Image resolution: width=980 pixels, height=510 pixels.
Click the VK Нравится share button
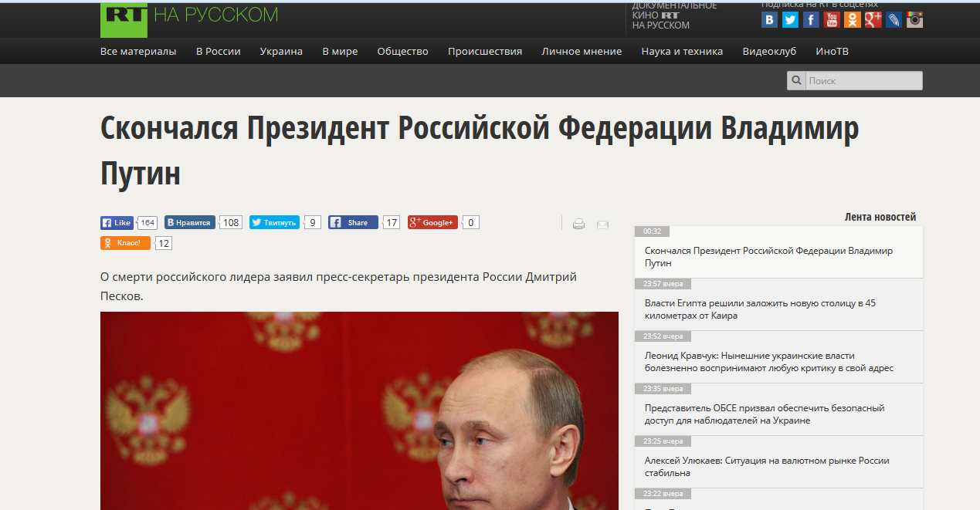click(x=190, y=223)
